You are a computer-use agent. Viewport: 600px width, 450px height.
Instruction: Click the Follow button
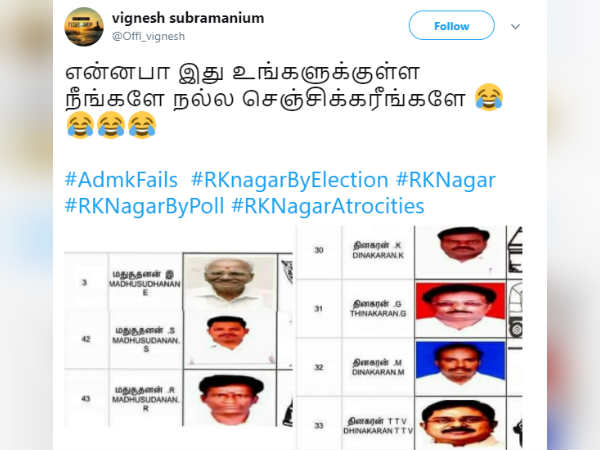452,26
